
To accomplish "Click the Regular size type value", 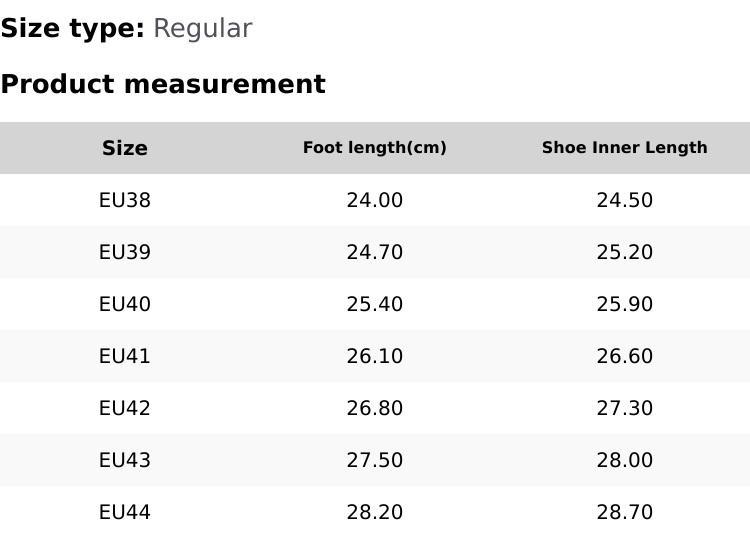I will pos(202,29).
